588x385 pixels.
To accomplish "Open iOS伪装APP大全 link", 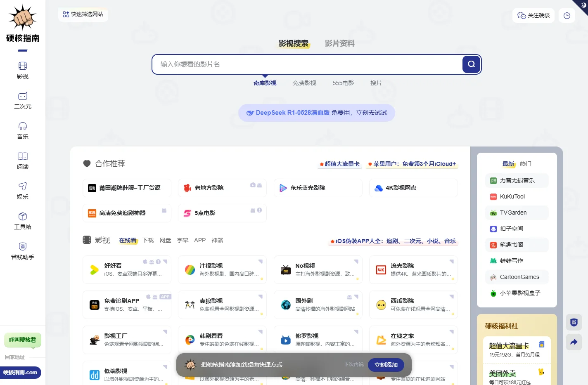I will (393, 241).
